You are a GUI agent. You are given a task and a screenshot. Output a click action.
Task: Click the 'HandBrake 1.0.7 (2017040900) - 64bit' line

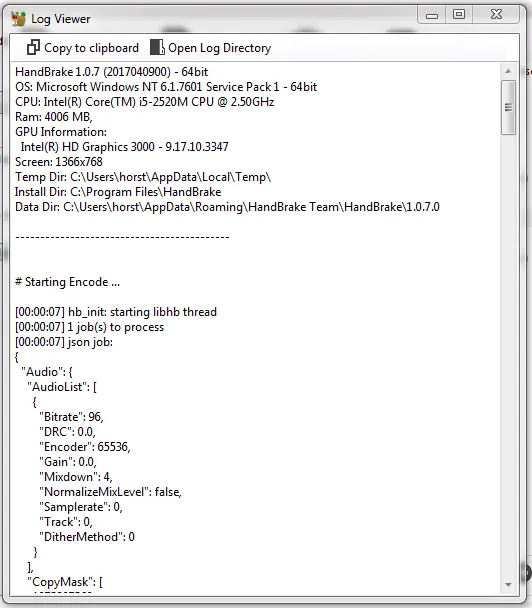click(112, 72)
